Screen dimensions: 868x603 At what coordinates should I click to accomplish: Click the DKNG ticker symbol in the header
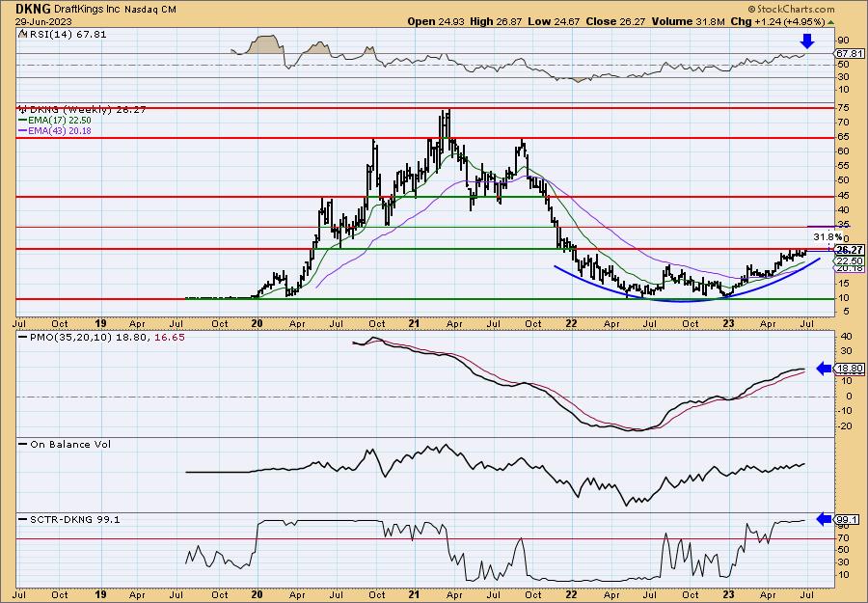tap(33, 9)
